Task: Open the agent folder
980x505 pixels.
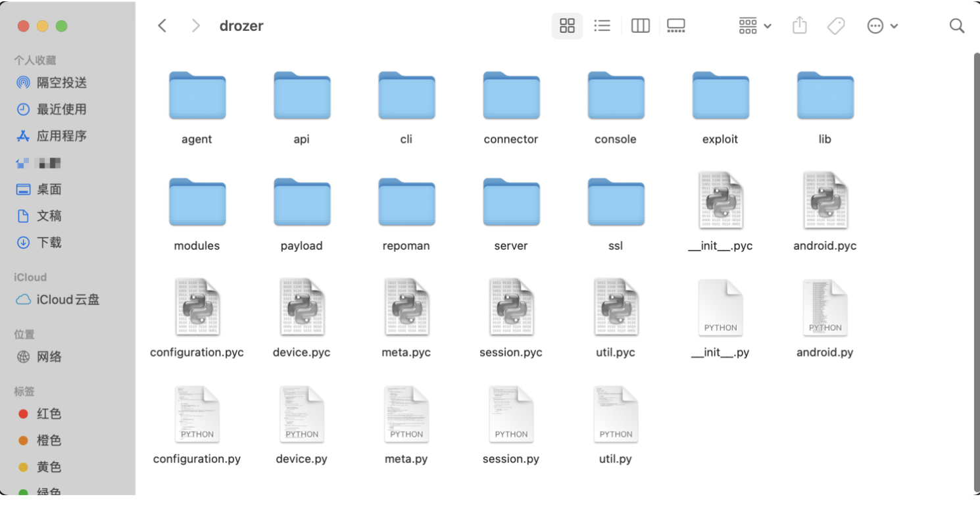Action: click(x=197, y=96)
